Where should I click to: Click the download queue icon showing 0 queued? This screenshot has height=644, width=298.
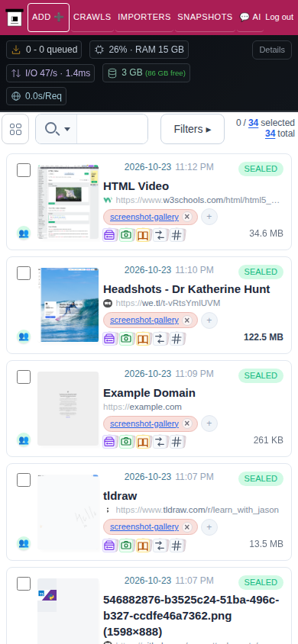[16, 50]
